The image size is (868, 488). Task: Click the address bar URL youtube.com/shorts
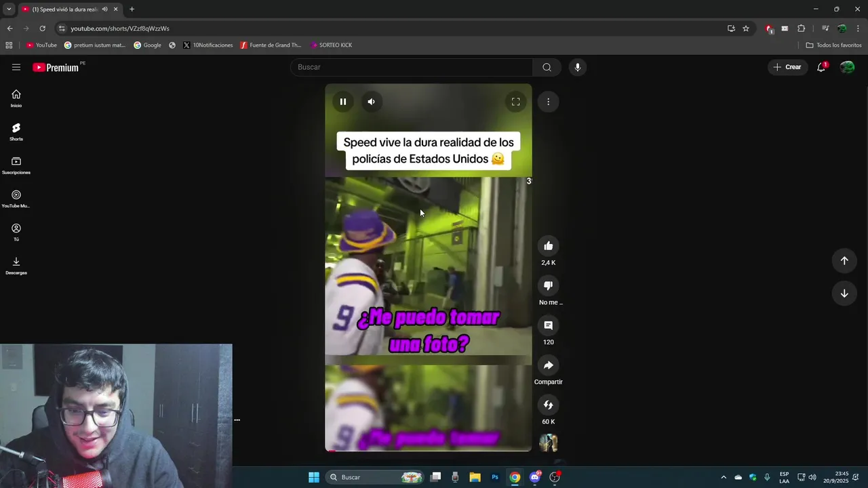[x=120, y=28]
